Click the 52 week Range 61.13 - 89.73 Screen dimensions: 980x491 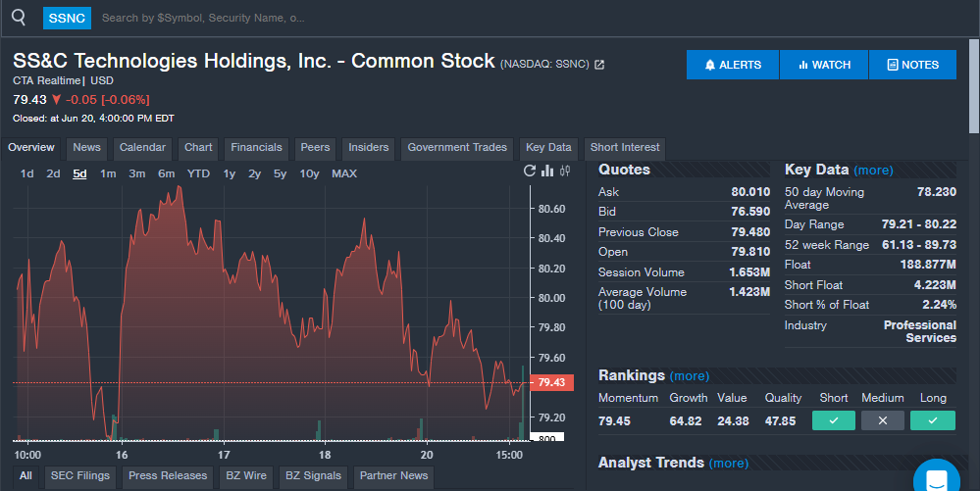(x=919, y=245)
